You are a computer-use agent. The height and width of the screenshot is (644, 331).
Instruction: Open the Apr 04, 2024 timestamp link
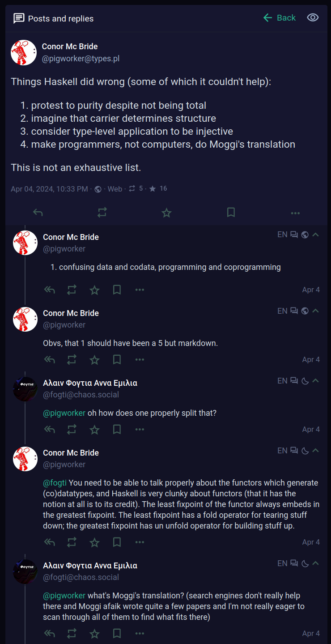49,189
